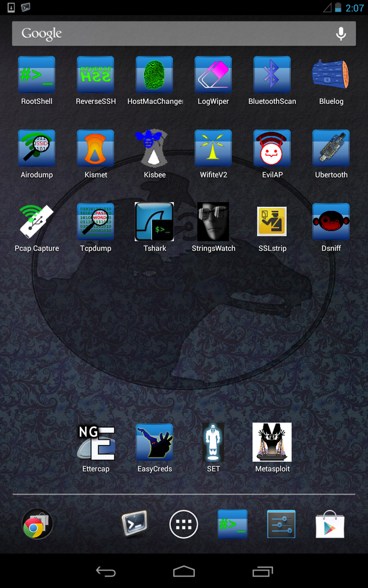
Task: Open the EvilAP app
Action: pos(272,148)
